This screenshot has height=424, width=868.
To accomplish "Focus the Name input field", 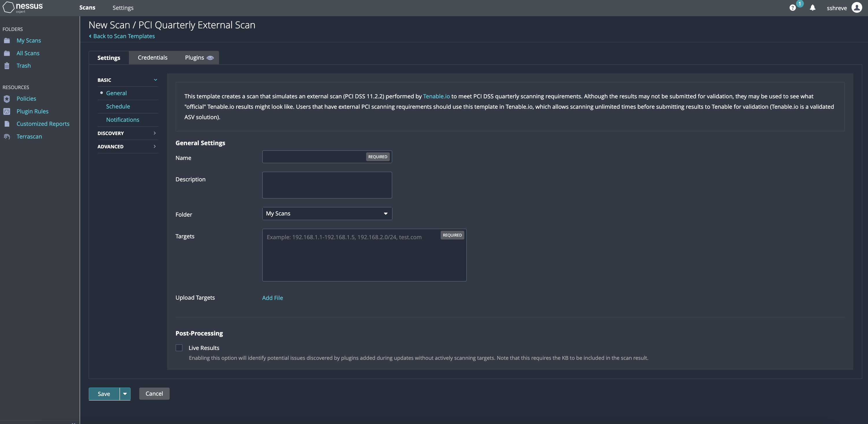I will [327, 157].
